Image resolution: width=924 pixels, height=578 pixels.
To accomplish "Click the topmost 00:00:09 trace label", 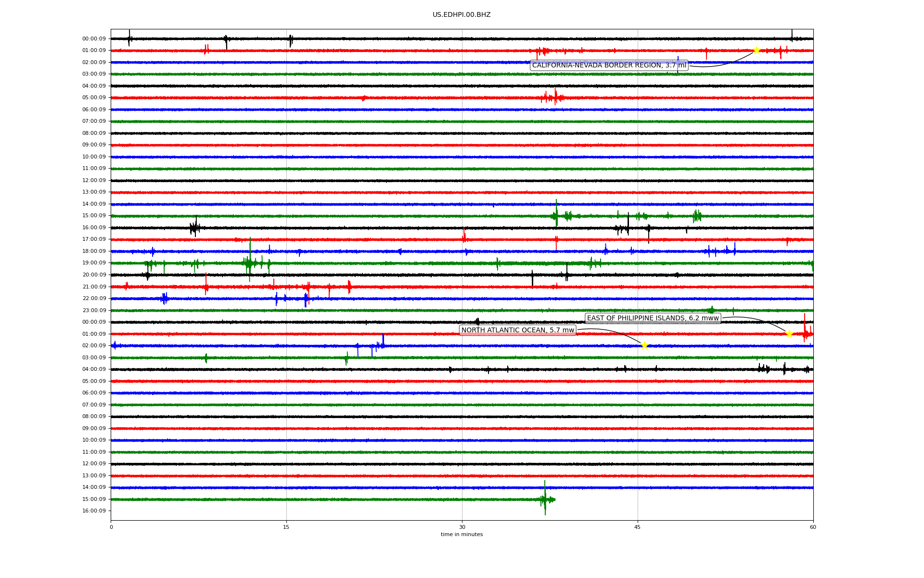I will click(x=94, y=39).
